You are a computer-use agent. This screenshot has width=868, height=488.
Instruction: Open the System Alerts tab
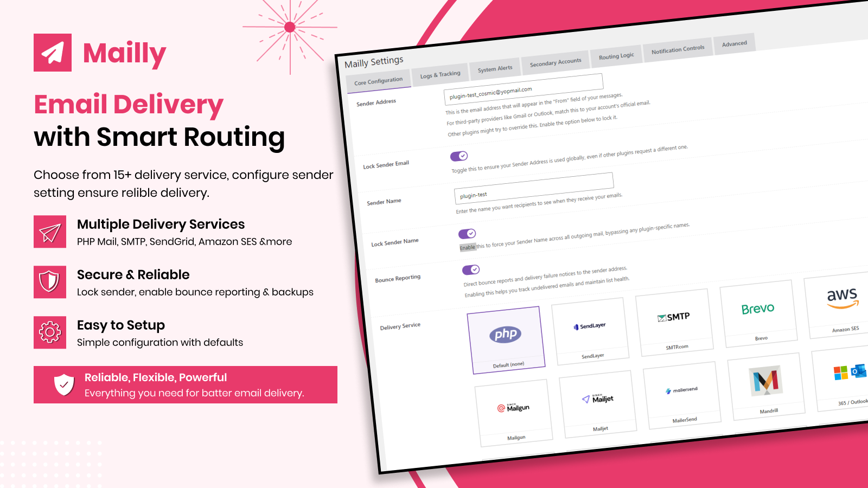495,69
